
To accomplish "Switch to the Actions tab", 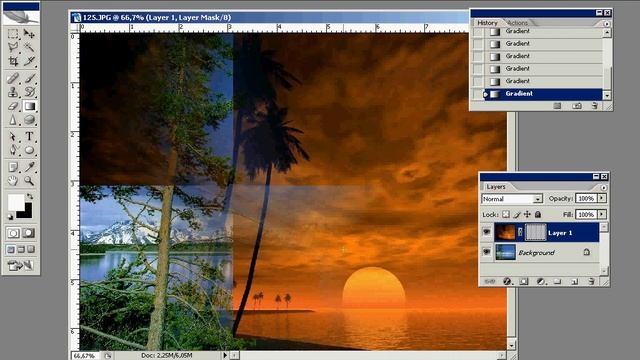I will (518, 23).
